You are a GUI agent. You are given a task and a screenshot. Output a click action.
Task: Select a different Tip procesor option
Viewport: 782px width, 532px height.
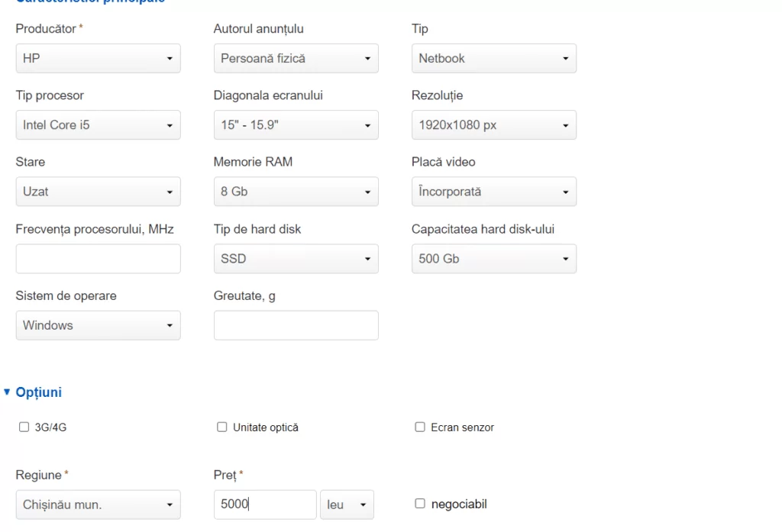[x=99, y=124]
